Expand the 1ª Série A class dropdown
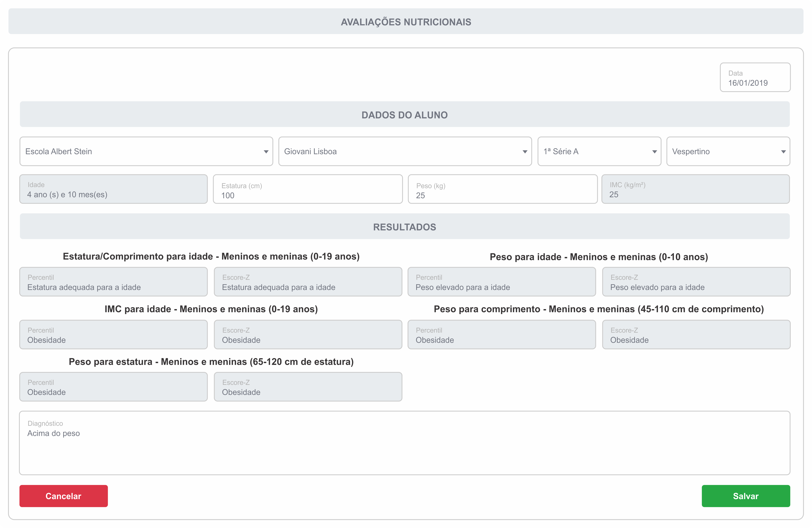 point(599,151)
